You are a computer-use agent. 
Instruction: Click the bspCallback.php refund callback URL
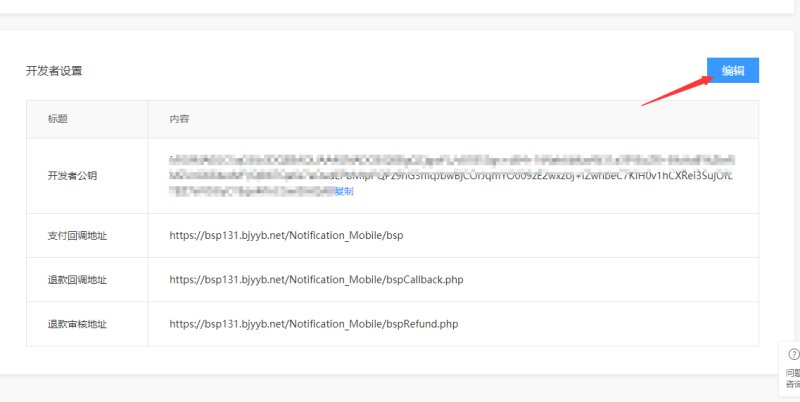pyautogui.click(x=316, y=280)
